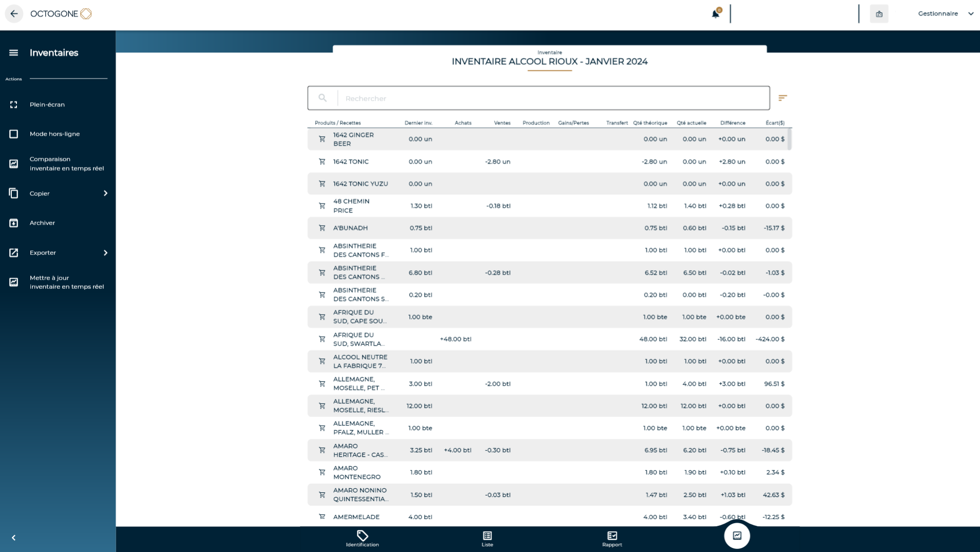Click cart icon for ALLEMAGNE, MOSELLE, RIESL...
Image resolution: width=980 pixels, height=552 pixels.
point(322,406)
